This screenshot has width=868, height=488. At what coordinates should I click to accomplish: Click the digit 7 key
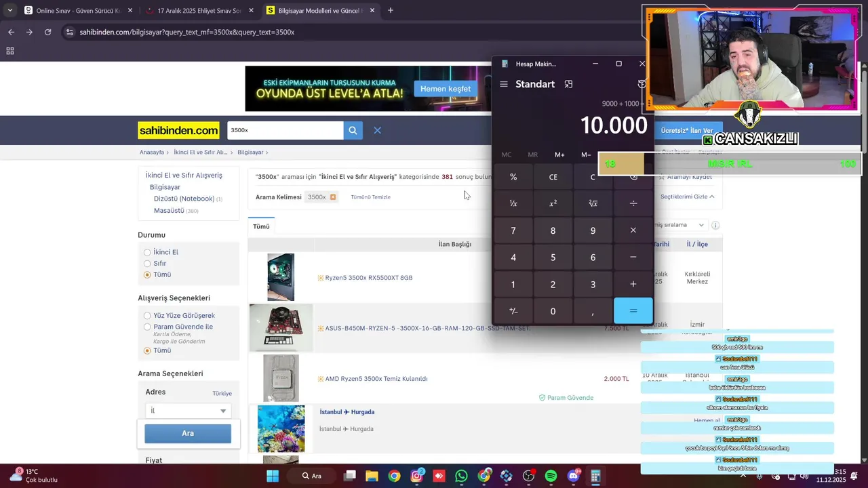pyautogui.click(x=513, y=230)
